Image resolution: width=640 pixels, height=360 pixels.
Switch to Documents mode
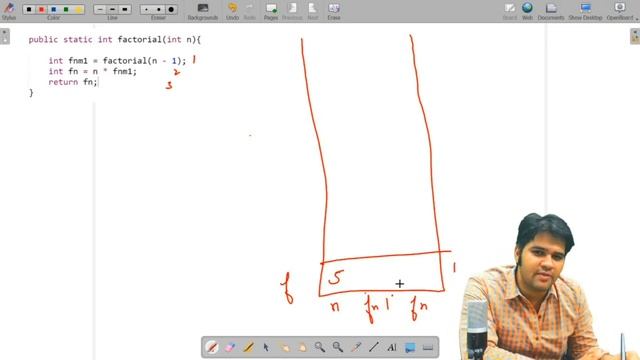pyautogui.click(x=551, y=11)
